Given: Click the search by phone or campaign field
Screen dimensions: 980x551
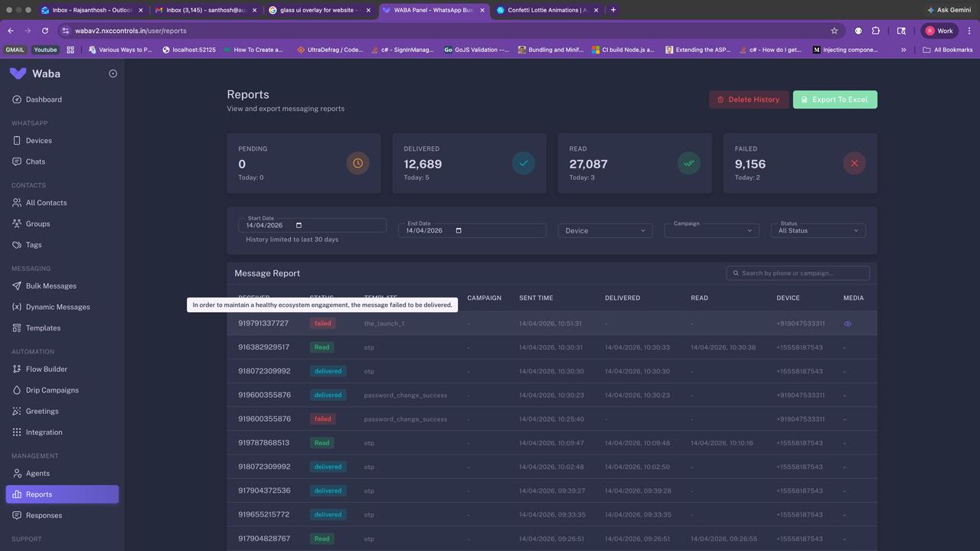Looking at the screenshot, I should coord(802,273).
